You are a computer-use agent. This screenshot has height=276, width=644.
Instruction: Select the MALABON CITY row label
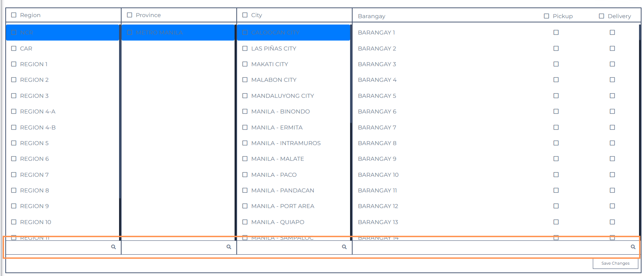click(x=274, y=80)
